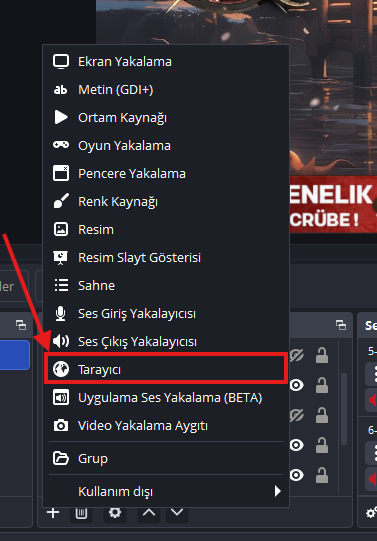Select Grup to create a group

click(x=166, y=459)
